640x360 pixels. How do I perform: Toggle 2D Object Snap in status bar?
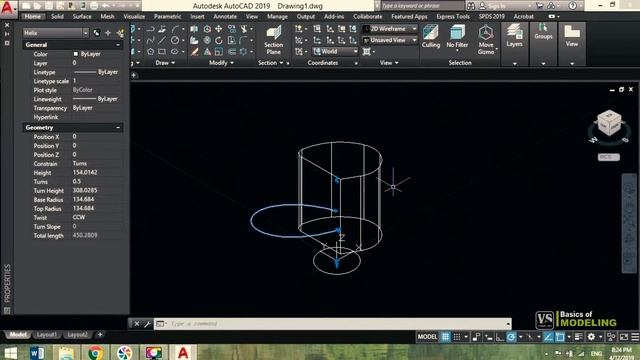(x=560, y=337)
